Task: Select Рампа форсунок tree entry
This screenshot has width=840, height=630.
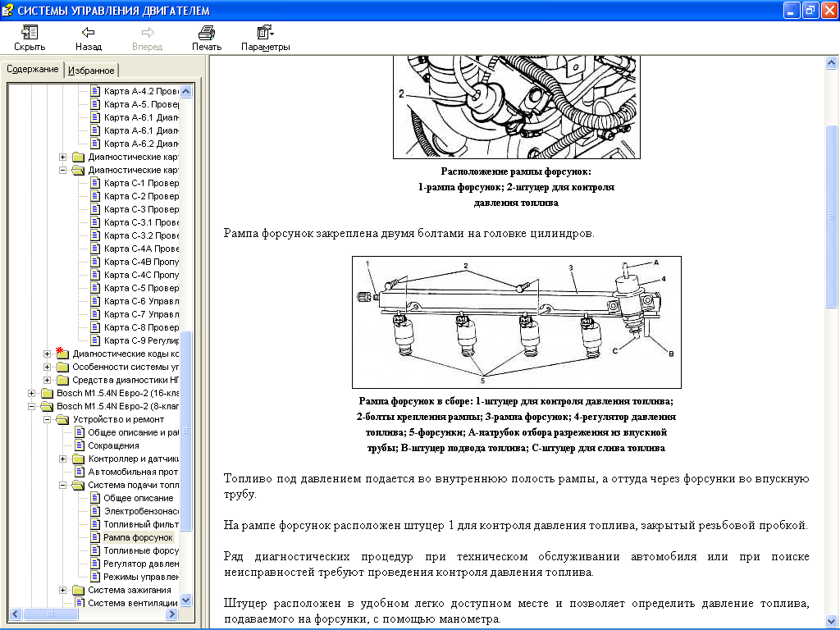Action: pos(138,537)
